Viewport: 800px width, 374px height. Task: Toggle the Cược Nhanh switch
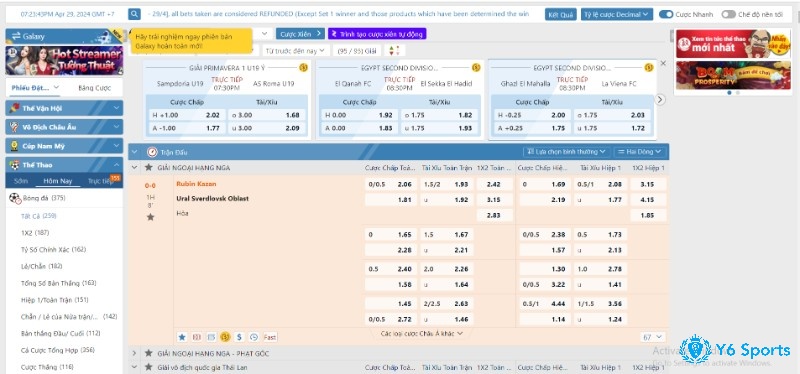tap(666, 14)
